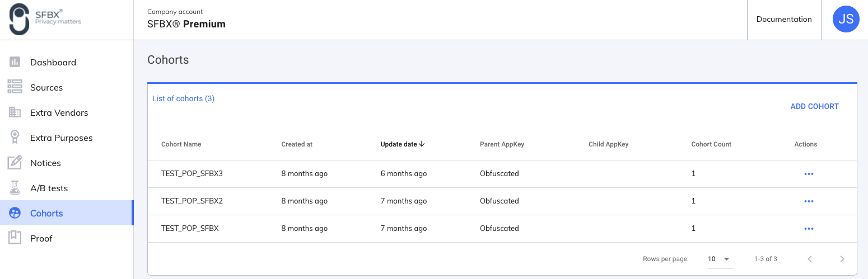Click the ADD COHORT button
Screen dimensions: 868x279
click(x=814, y=106)
